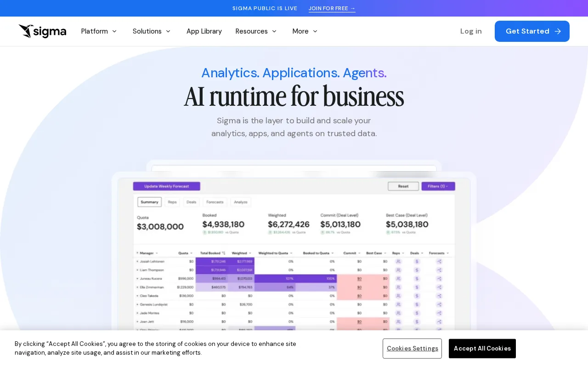Viewport: 588px width, 368px height.
Task: Expand the Ella Zimmerman row
Action: coord(137,287)
